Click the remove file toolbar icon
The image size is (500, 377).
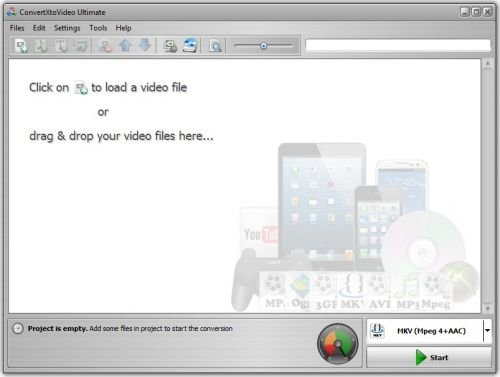tap(105, 46)
